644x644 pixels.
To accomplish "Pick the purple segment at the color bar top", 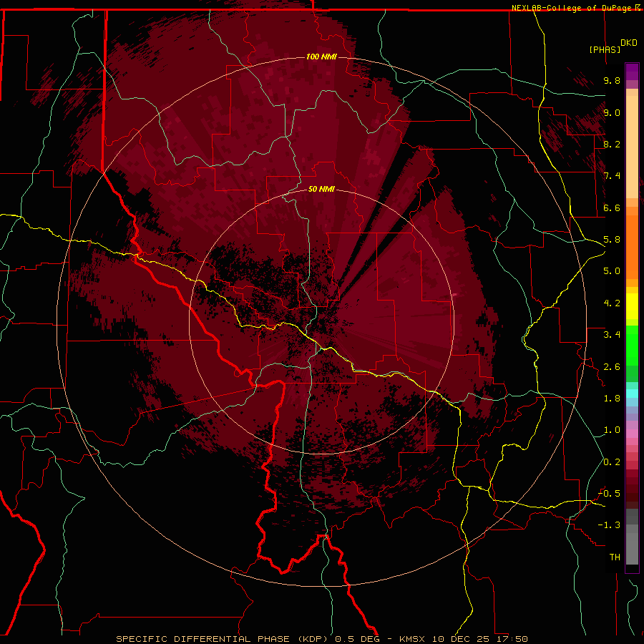I will click(x=632, y=72).
